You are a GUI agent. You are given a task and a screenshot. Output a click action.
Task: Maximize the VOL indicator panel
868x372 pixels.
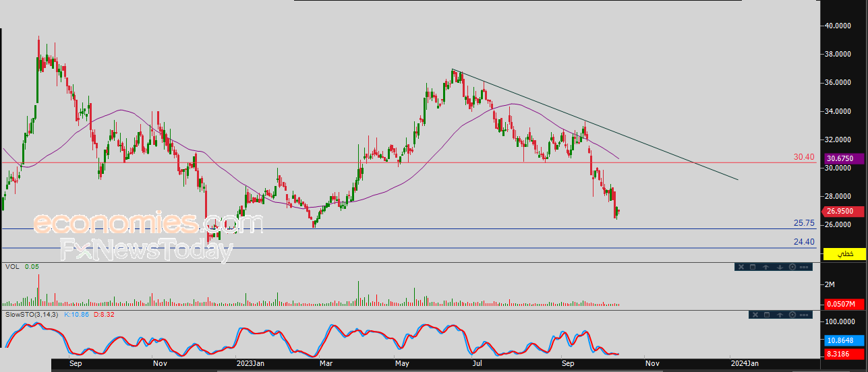click(753, 267)
